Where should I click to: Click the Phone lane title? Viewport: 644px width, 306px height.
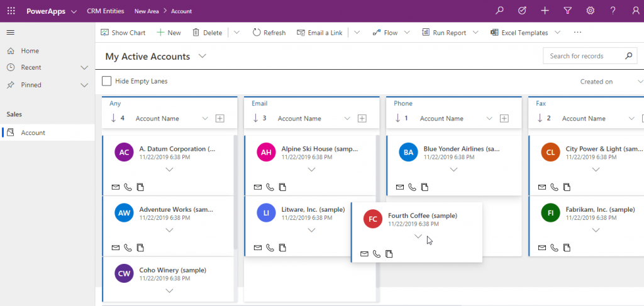403,104
